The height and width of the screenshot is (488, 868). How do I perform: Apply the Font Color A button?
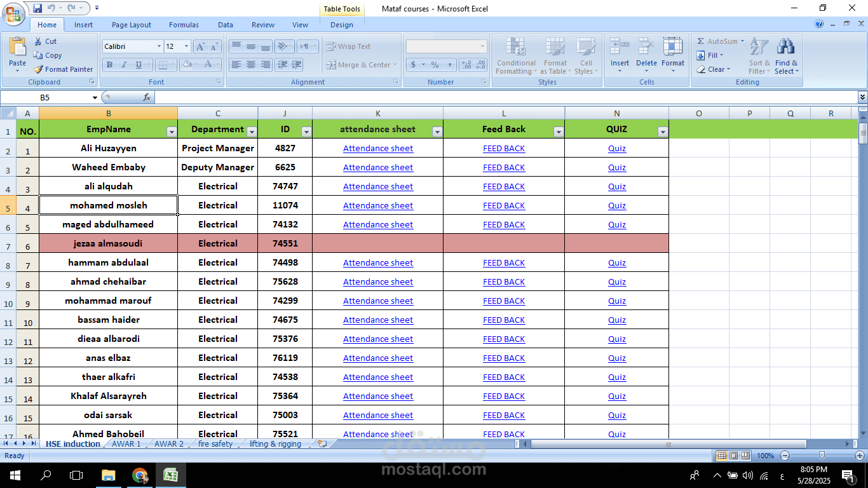click(x=209, y=65)
